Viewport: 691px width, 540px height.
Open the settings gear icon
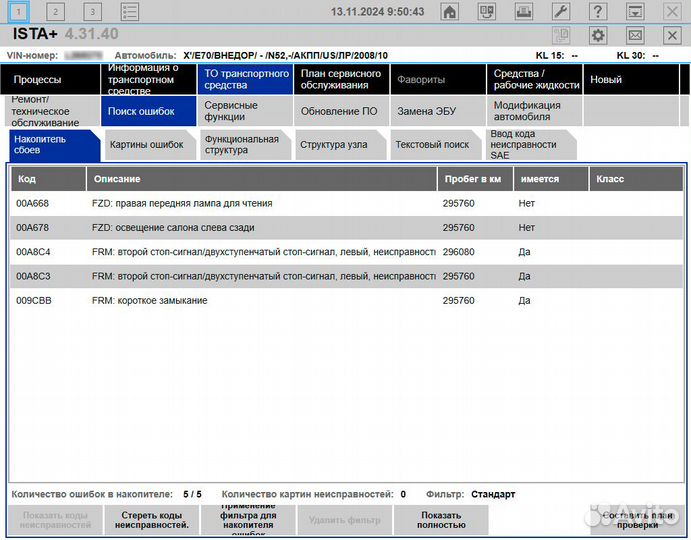click(598, 35)
